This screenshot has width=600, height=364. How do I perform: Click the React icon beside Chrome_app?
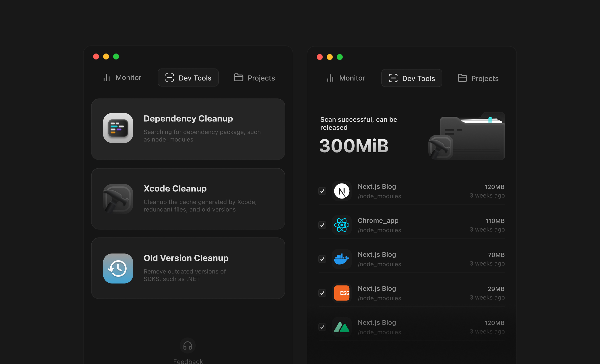tap(342, 225)
